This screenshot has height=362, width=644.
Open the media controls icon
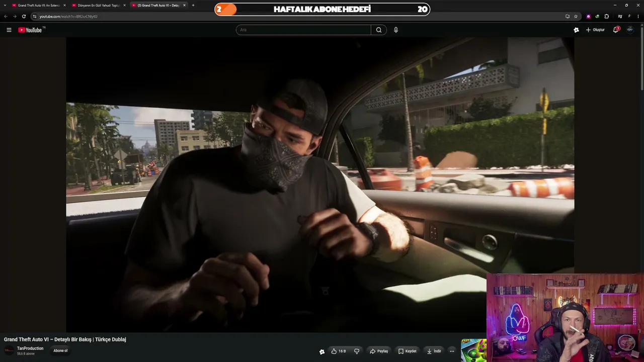[x=620, y=17]
